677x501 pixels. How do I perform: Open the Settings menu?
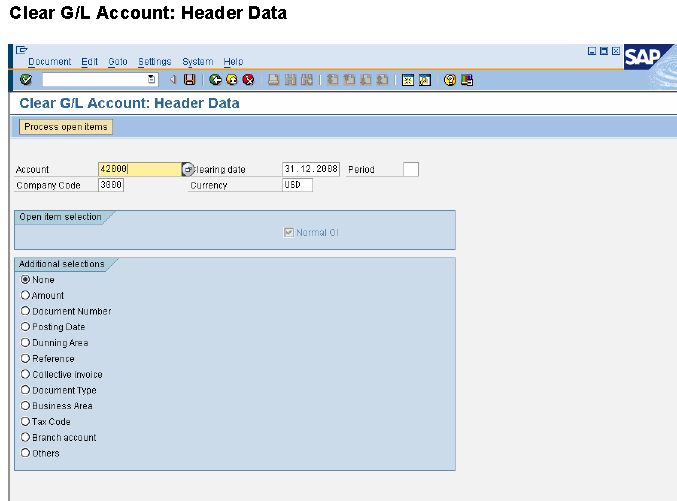pyautogui.click(x=155, y=62)
